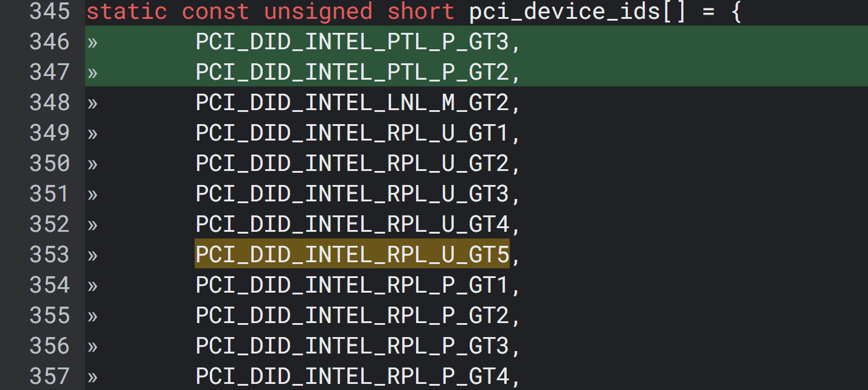868x390 pixels.
Task: Place cursor on PCI_DID_INTEL_RPL_U_GT1
Action: click(x=352, y=133)
